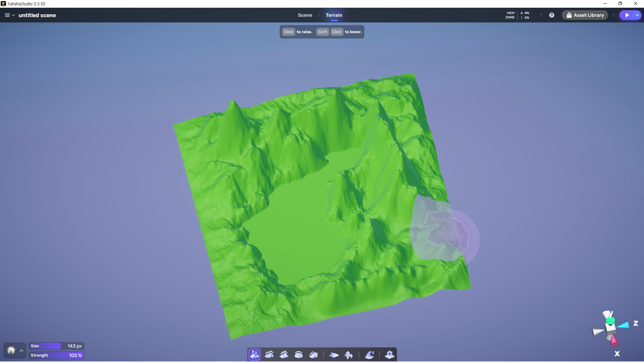Open the Asset Library
Screen dimensions: 644x362
[585, 15]
